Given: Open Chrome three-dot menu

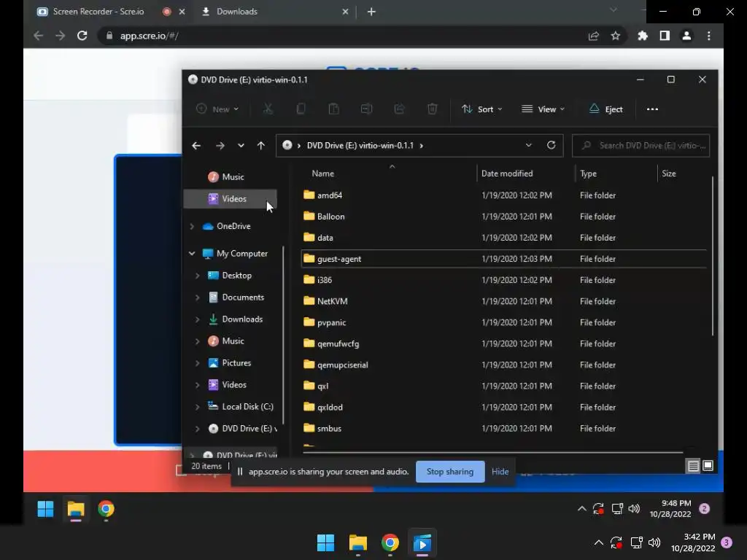Looking at the screenshot, I should [x=709, y=36].
